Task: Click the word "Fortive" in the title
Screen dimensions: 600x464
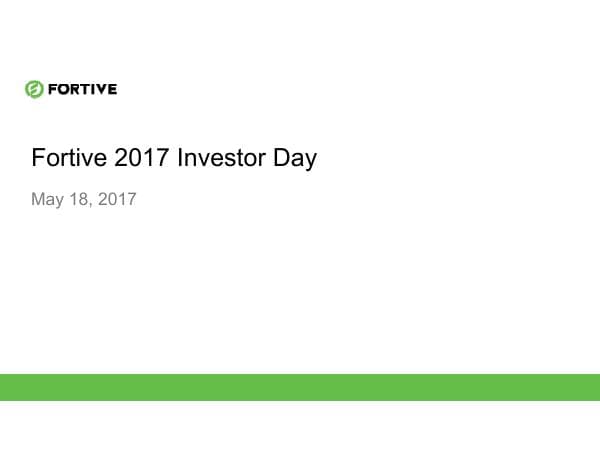Action: [66, 158]
